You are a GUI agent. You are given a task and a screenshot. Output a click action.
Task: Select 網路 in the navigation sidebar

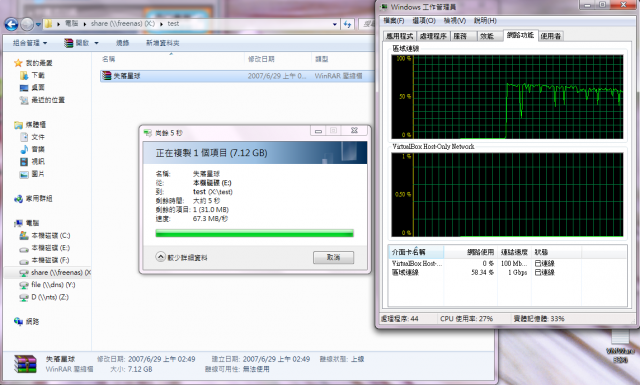(x=27, y=322)
